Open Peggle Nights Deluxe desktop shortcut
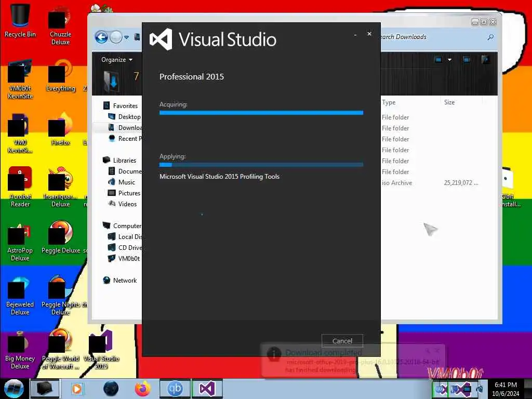 (x=60, y=296)
